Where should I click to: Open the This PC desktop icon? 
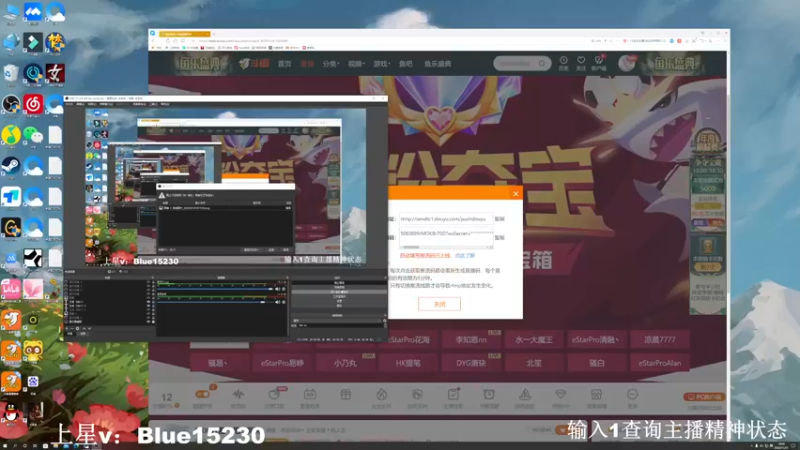pyautogui.click(x=11, y=12)
